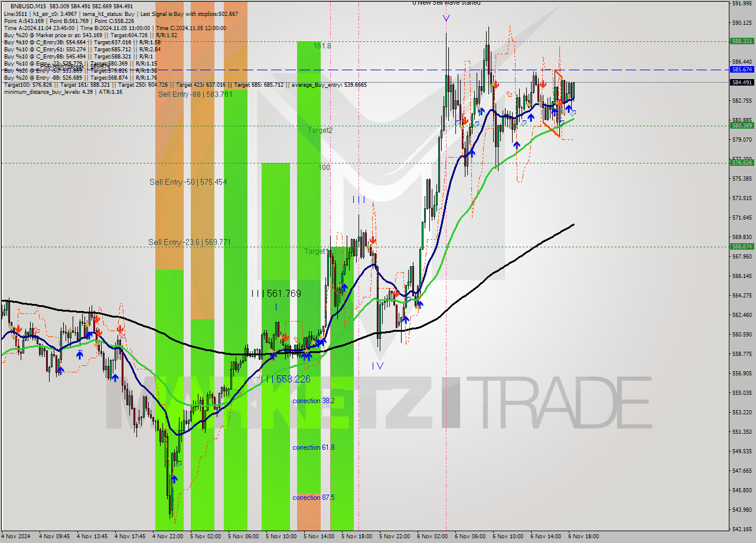Click the '4 Nov 2024' time axis label

coord(15,537)
